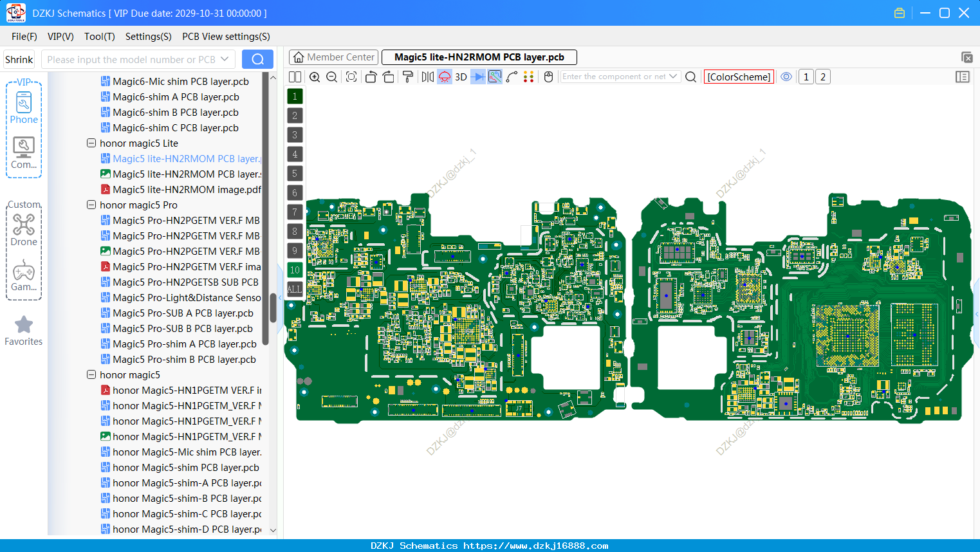980x552 pixels.
Task: Collapse the honor magic5 folder
Action: point(91,374)
